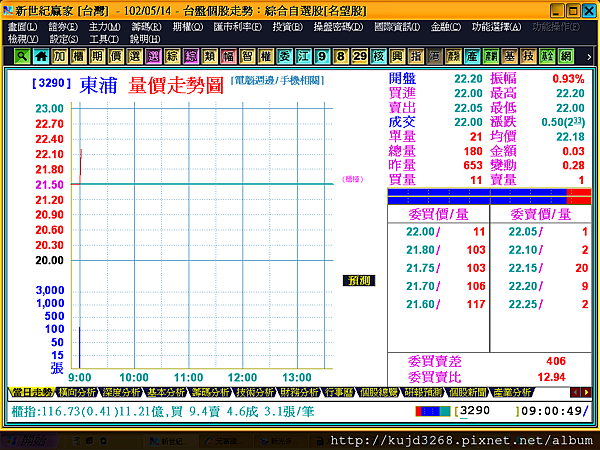
Task: Open the 電腦週邊/手機相關 category link
Action: (x=277, y=80)
